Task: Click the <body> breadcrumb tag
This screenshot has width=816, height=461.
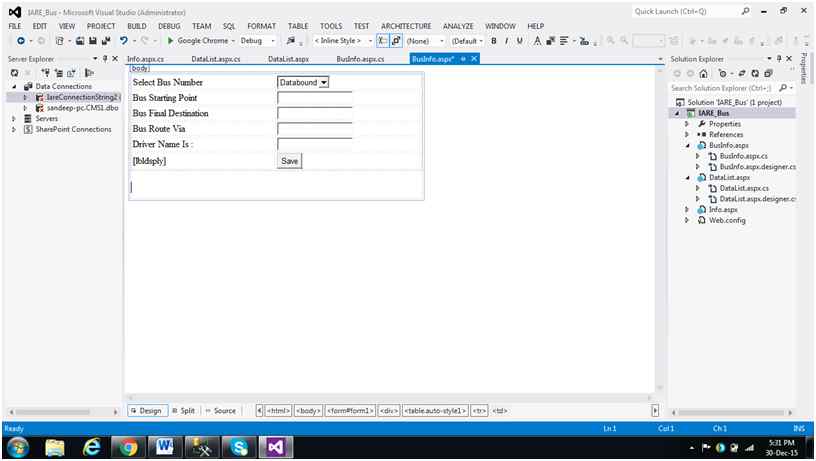Action: [x=308, y=411]
